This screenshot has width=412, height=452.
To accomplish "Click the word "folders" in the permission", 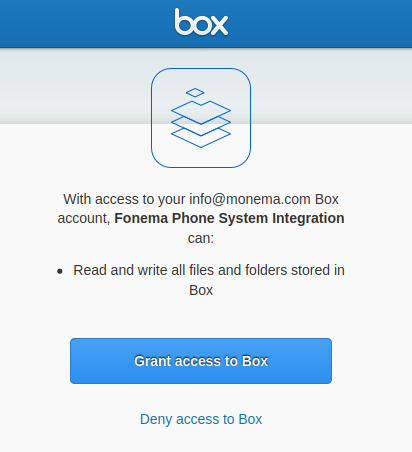I will [x=266, y=270].
